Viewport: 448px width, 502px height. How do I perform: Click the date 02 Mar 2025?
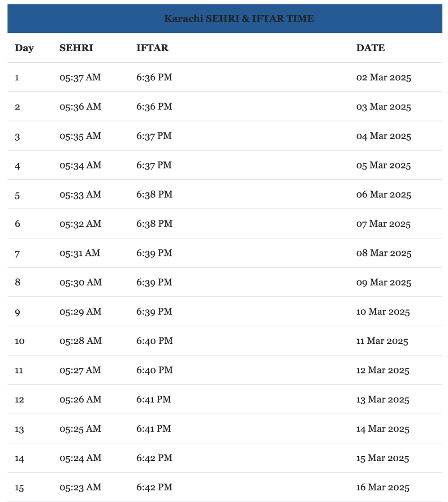tap(383, 78)
